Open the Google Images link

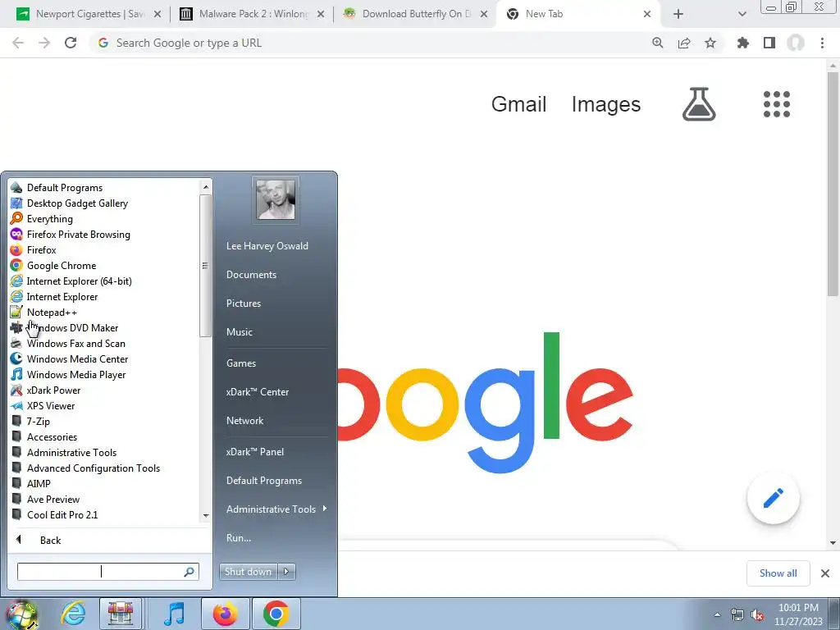click(606, 104)
